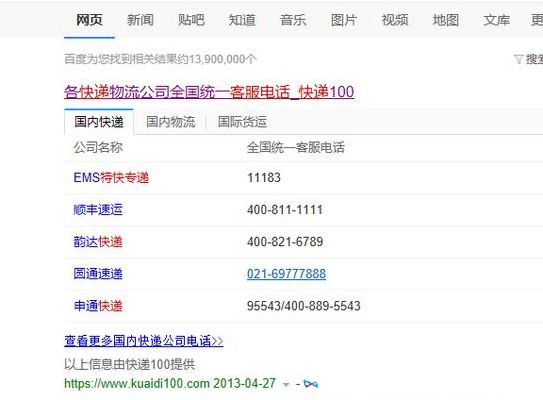The image size is (543, 400).
Task: Expand the dropdown arrow after the result date
Action: [x=286, y=385]
